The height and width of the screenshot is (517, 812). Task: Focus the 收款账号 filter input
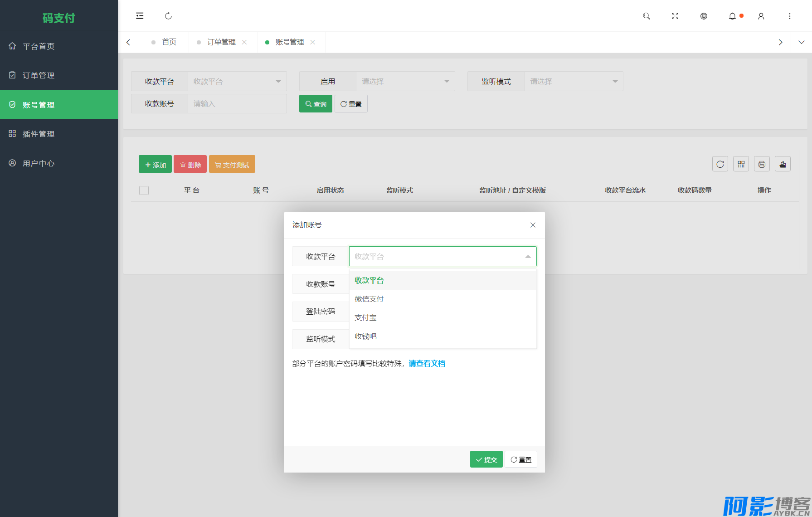click(x=237, y=103)
